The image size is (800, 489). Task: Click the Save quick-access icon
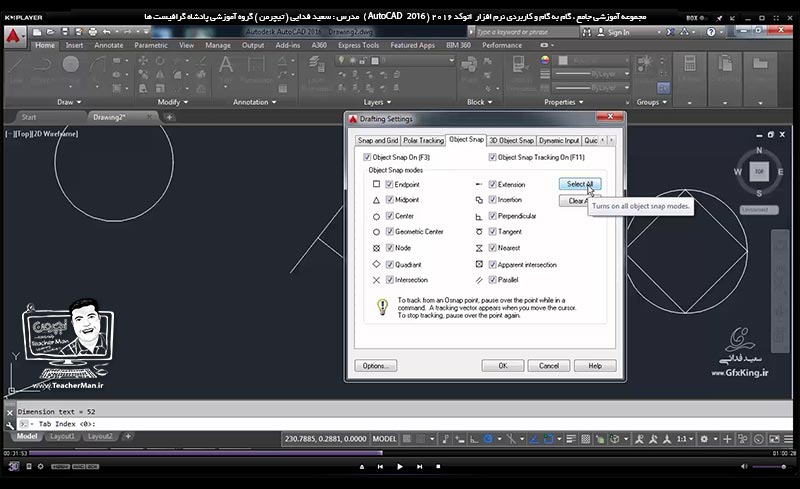click(65, 32)
